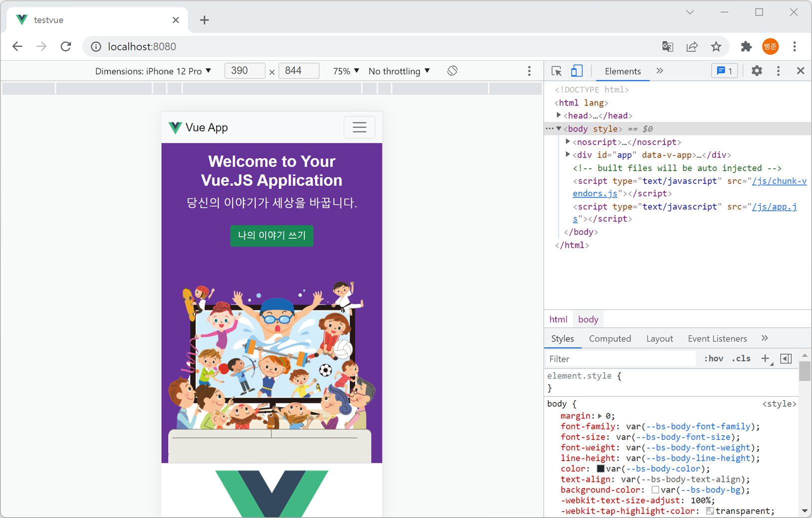This screenshot has width=812, height=518.
Task: Expand the head element node
Action: pyautogui.click(x=559, y=115)
